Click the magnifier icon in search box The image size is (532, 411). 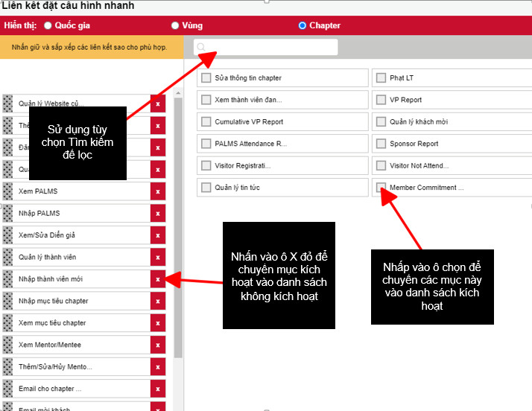tap(200, 47)
